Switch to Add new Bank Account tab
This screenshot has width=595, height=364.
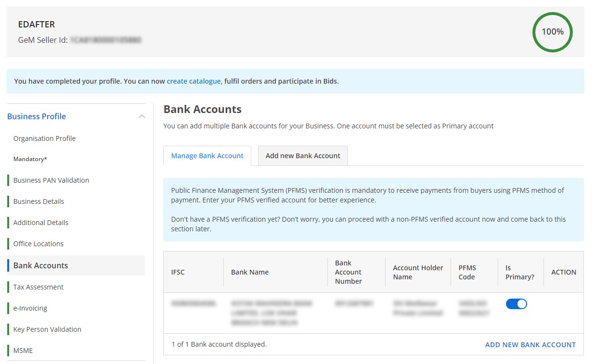click(303, 156)
